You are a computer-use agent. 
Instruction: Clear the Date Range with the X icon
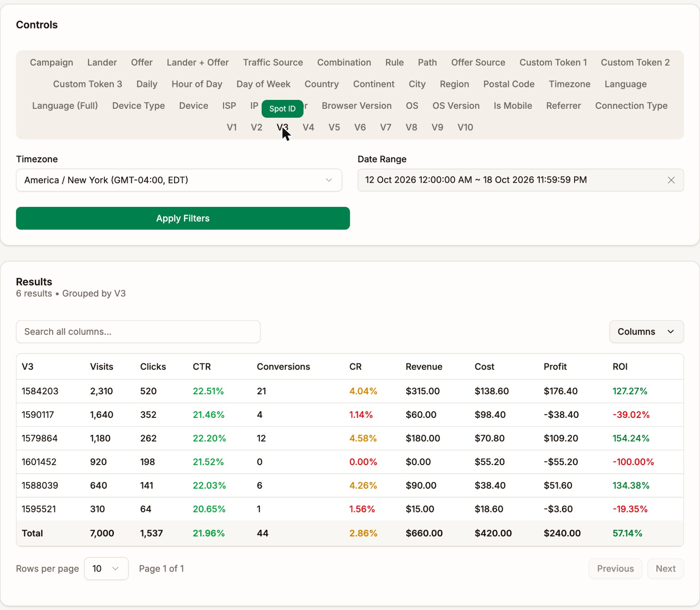point(671,180)
